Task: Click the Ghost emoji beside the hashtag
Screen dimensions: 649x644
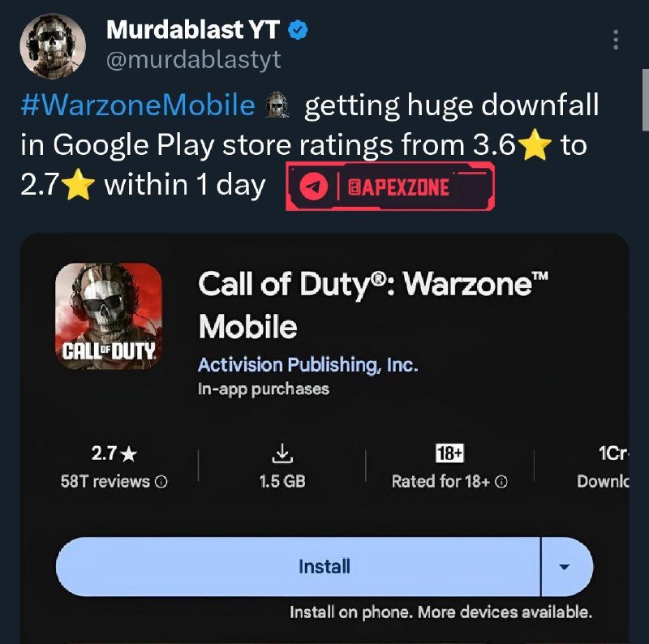Action: [277, 105]
